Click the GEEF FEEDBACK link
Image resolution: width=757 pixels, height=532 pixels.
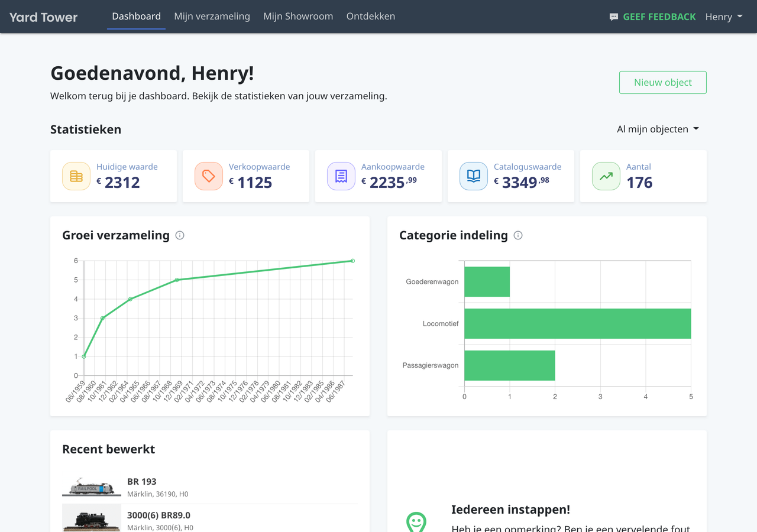click(x=659, y=17)
